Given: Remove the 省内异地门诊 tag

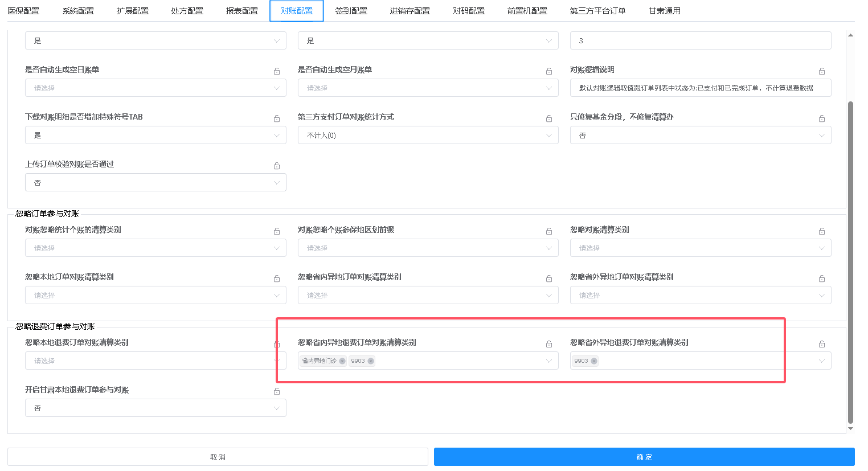Looking at the screenshot, I should point(342,361).
